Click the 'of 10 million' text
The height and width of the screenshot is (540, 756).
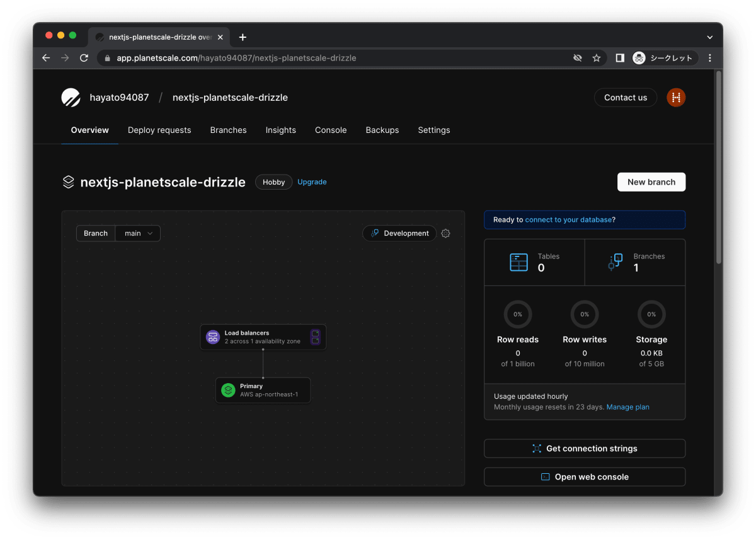585,364
